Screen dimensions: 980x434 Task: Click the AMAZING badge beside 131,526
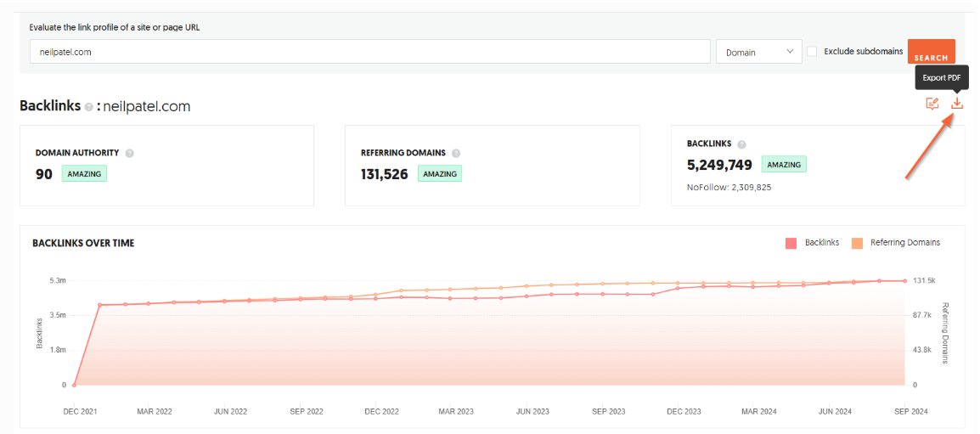pos(439,174)
